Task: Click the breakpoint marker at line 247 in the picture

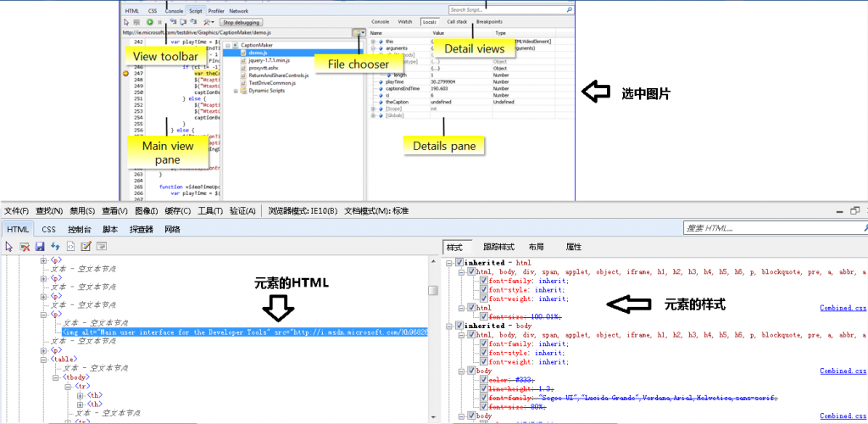Action: coord(125,73)
